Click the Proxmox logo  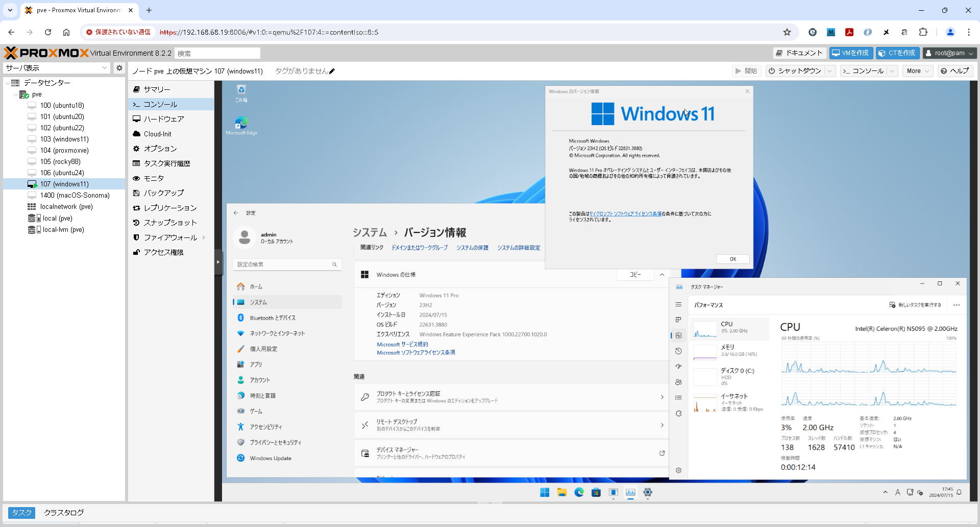46,53
